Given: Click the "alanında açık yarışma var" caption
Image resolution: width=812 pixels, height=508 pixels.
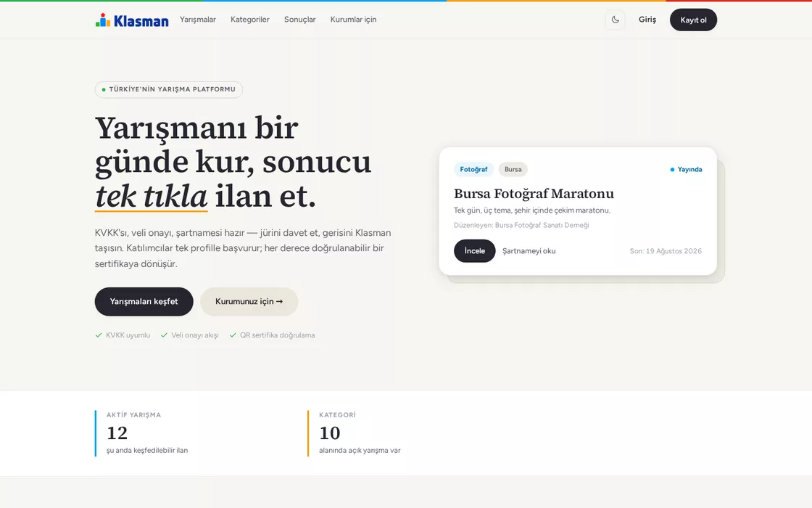Looking at the screenshot, I should 360,451.
